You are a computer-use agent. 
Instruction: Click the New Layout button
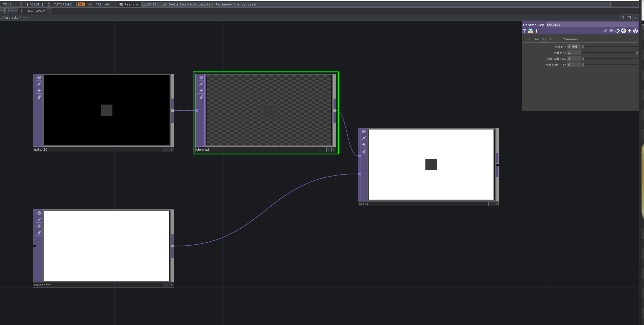36,11
